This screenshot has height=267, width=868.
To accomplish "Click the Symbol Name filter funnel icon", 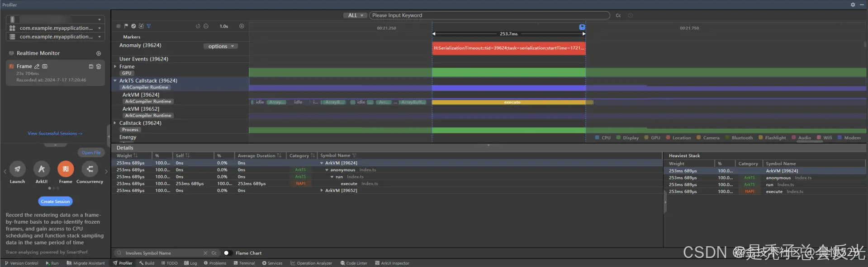I will (354, 155).
